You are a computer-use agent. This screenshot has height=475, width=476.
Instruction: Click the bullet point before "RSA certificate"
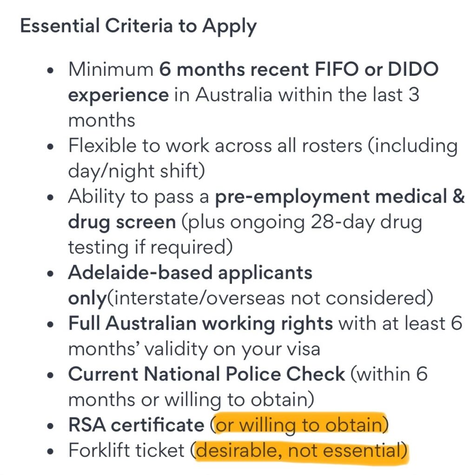[51, 425]
